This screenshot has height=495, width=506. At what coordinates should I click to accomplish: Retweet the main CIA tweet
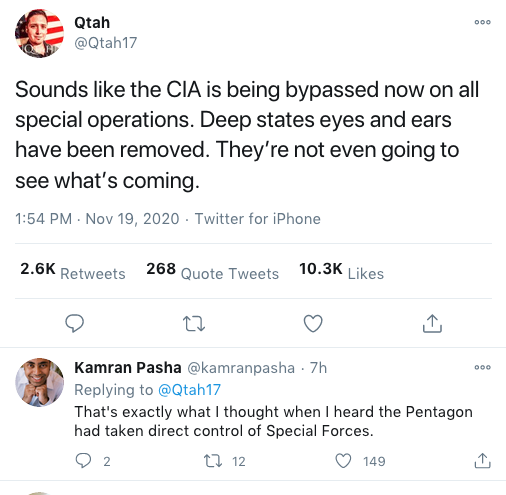[x=194, y=324]
